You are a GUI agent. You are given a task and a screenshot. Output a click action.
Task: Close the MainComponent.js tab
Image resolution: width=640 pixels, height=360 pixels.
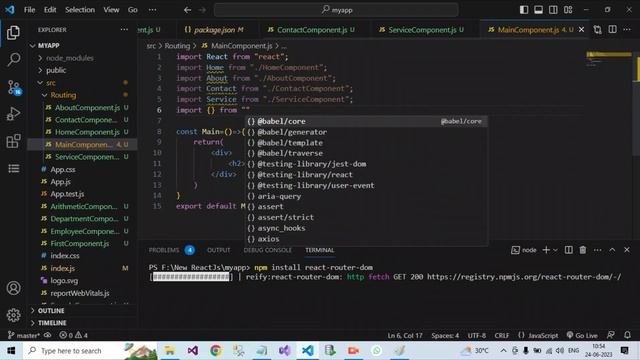click(581, 30)
